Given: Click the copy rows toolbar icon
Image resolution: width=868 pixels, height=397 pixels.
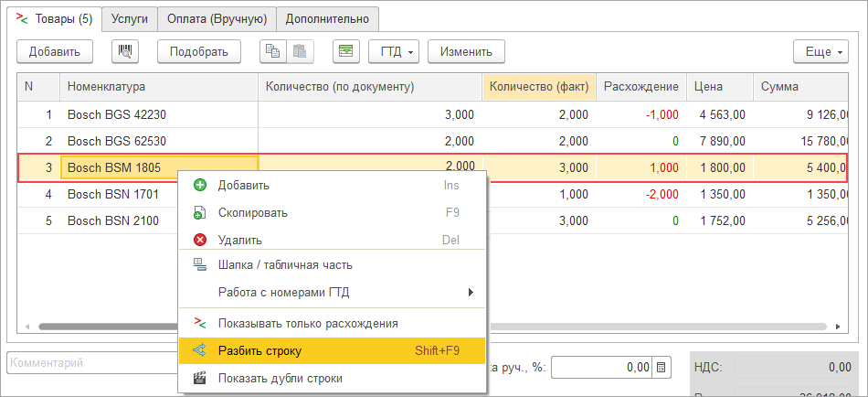Looking at the screenshot, I should coord(271,51).
